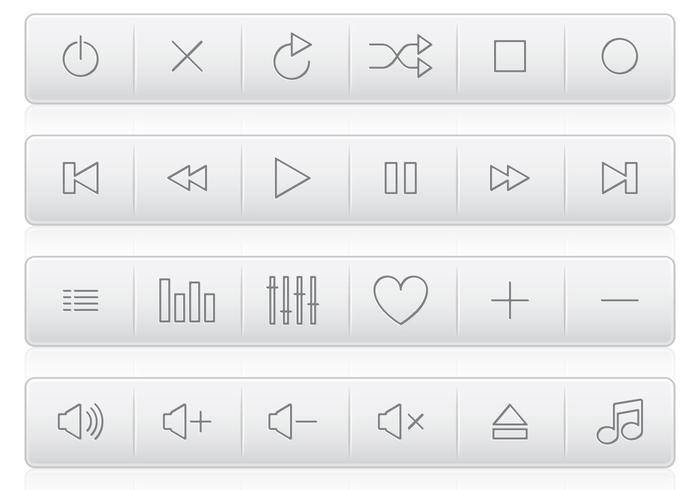This screenshot has width=700, height=490.
Task: Favorite the track with the heart
Action: [401, 299]
